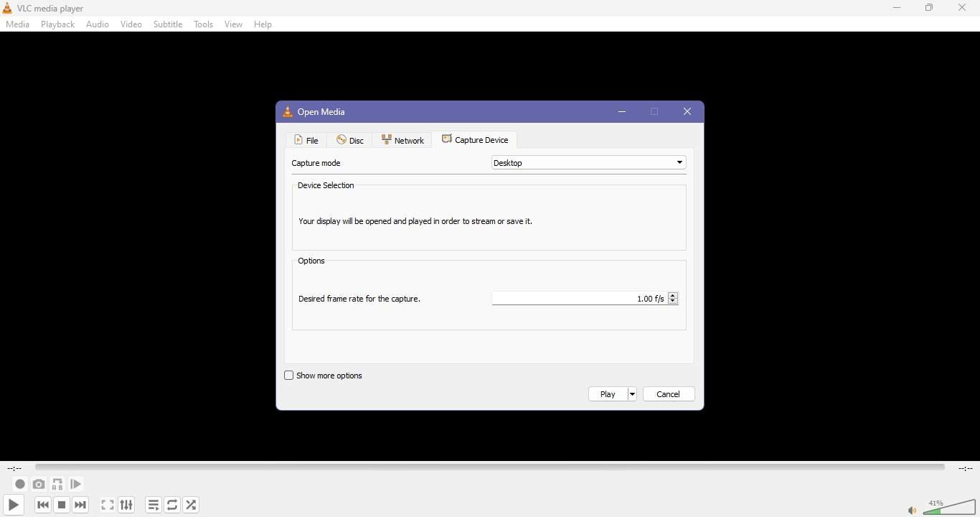Enable looping playback
980x517 pixels.
(x=172, y=506)
